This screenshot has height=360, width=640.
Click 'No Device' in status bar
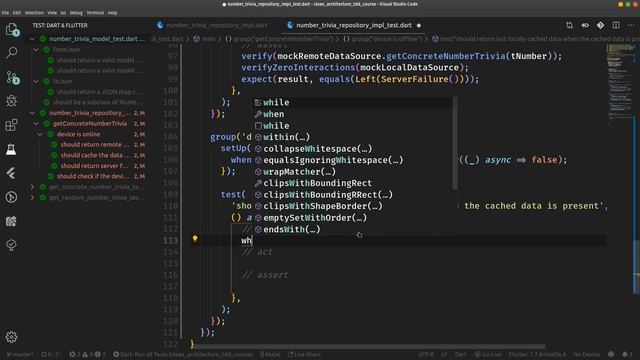pyautogui.click(x=587, y=354)
